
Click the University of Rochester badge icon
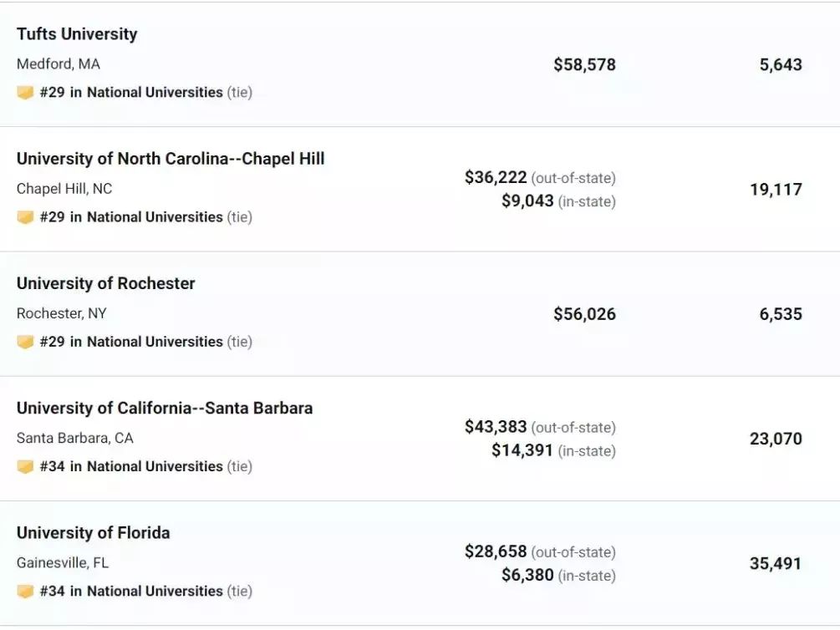click(25, 343)
